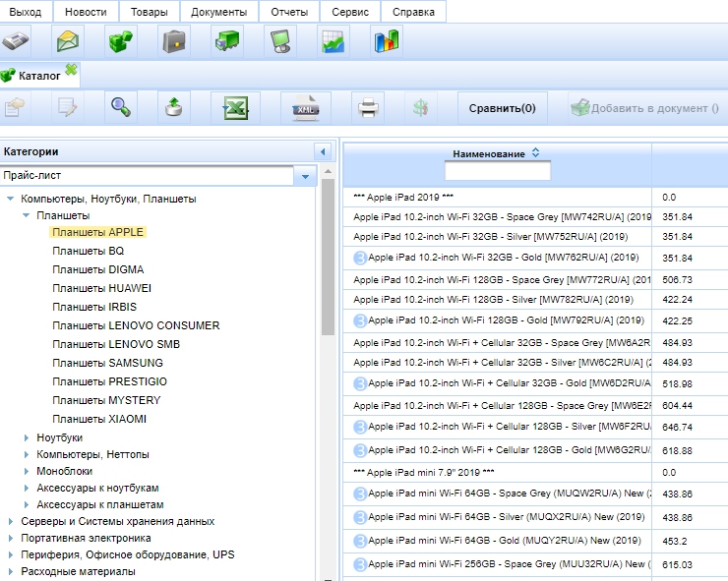The height and width of the screenshot is (581, 728).
Task: Click the magnifying glass search icon
Action: (121, 108)
